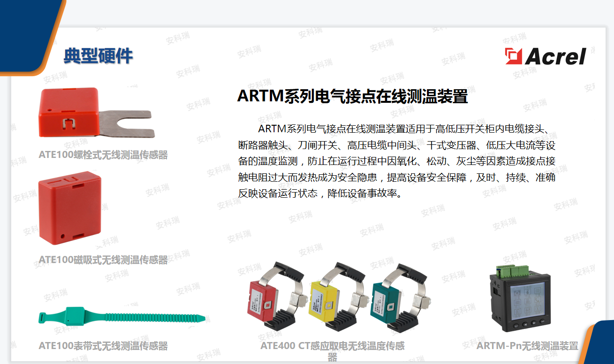Screen dimensions: 614x364
Task: Click the slide title "典型硬件"
Action: (x=98, y=56)
